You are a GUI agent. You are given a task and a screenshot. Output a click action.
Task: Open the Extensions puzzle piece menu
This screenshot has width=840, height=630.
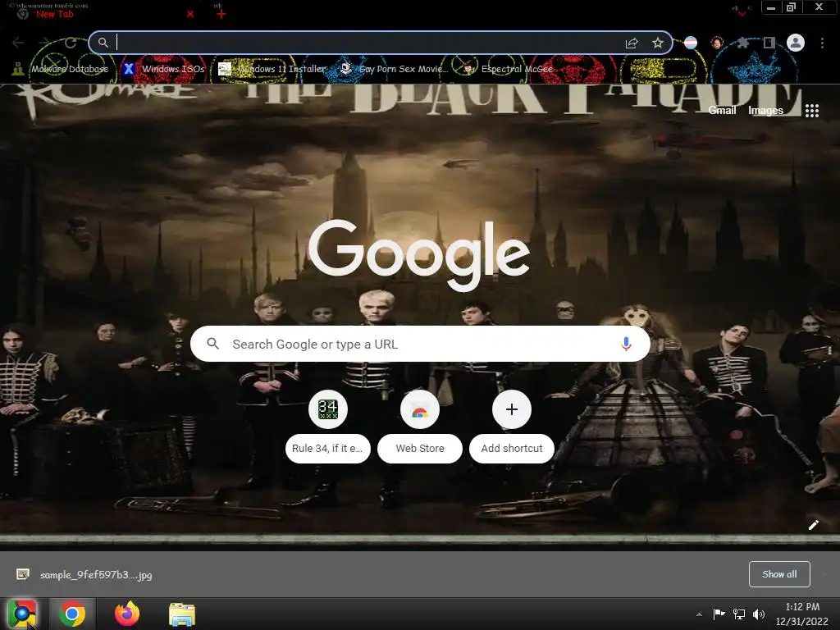[743, 43]
